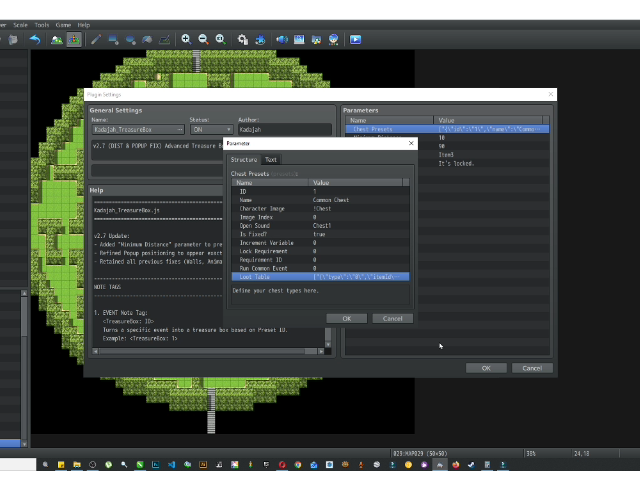Click OK in Plugin Settings window
Viewport: 640px width, 480px height.
486,368
